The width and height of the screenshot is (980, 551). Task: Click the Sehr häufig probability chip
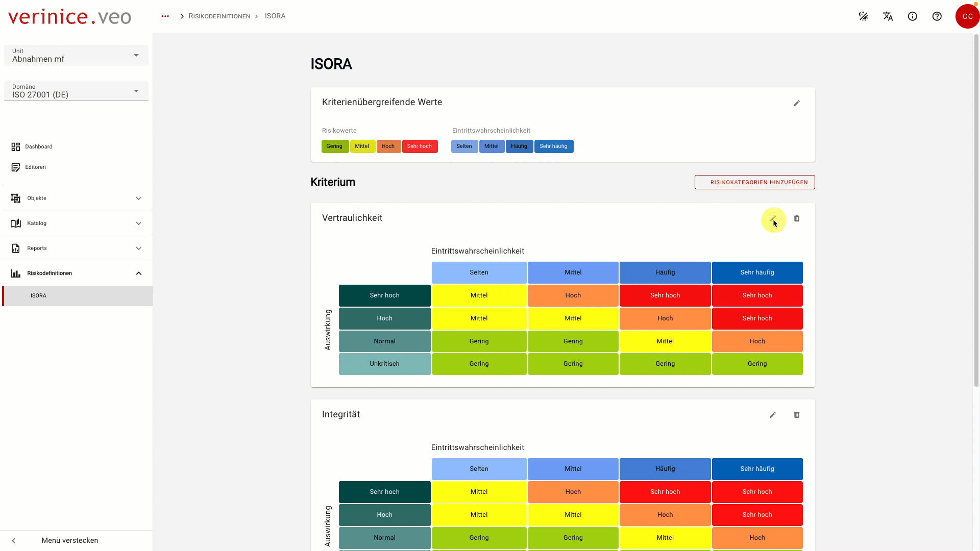pyautogui.click(x=554, y=146)
